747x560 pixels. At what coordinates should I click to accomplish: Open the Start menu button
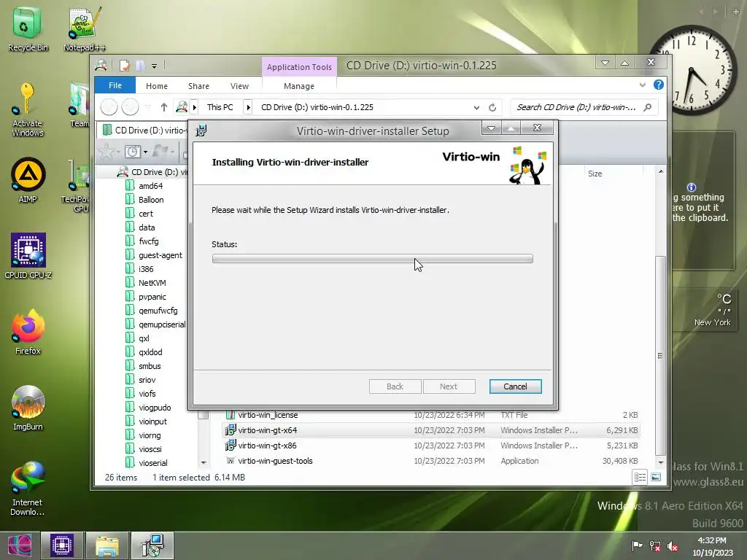coord(20,545)
